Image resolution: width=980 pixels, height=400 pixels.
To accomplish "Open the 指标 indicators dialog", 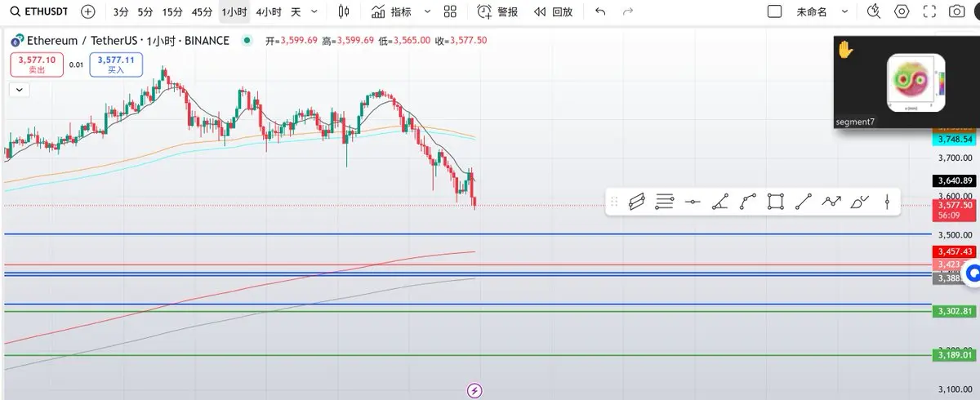I will coord(391,12).
